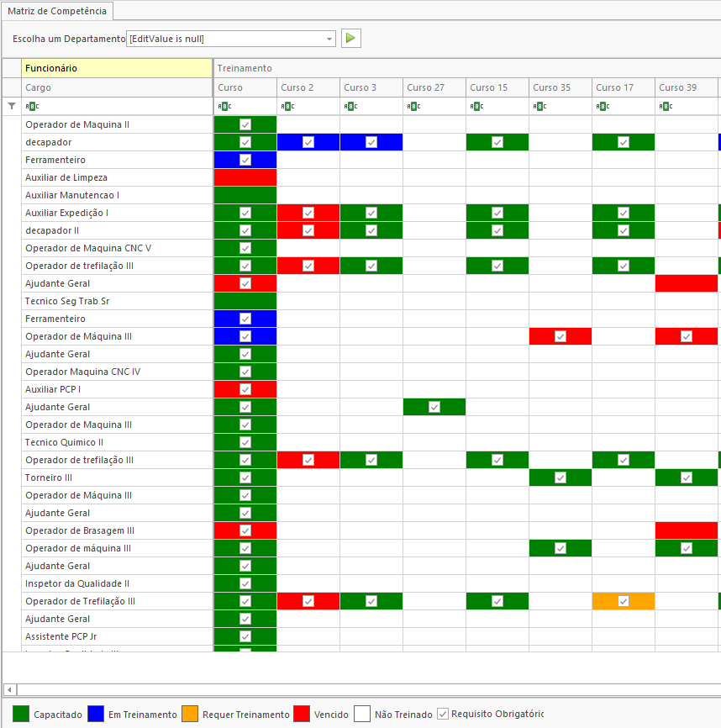Click the filter operator icon under Curso 39

[666, 106]
